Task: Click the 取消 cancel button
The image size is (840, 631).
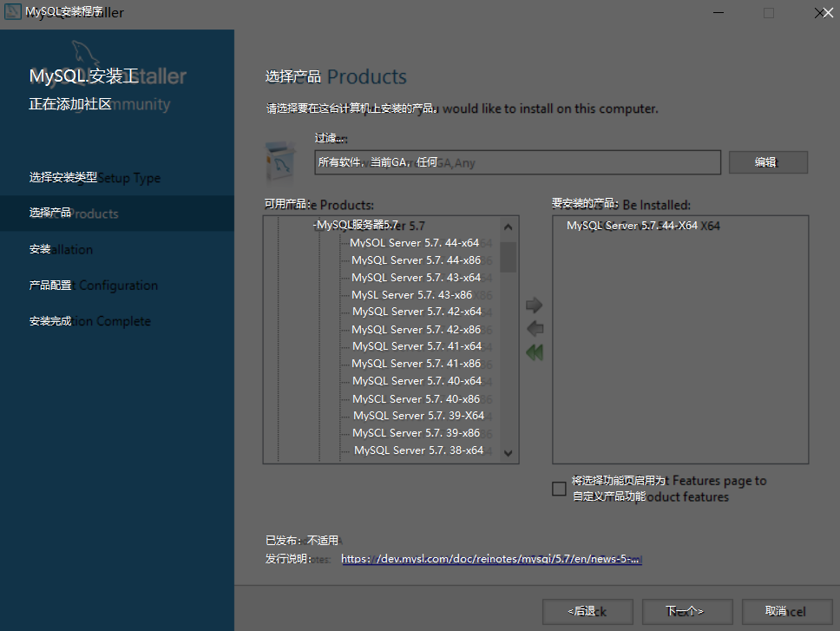Action: point(787,611)
